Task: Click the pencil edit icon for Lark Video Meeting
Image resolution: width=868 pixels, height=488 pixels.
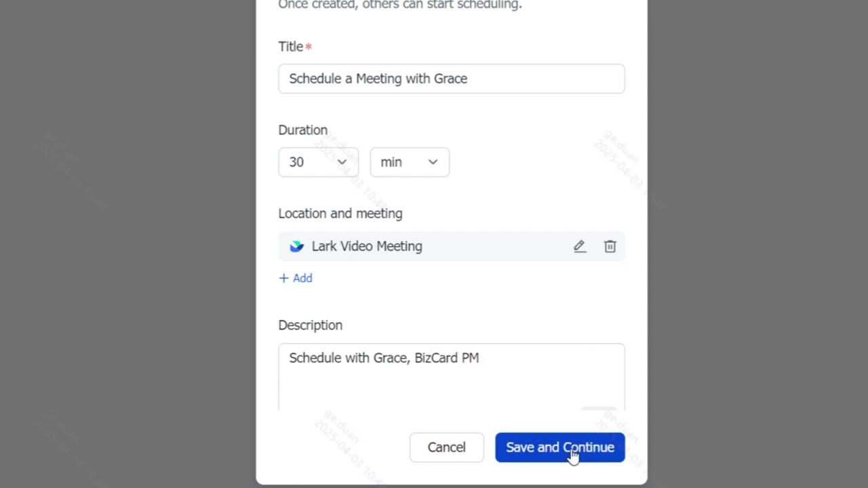Action: [x=579, y=246]
